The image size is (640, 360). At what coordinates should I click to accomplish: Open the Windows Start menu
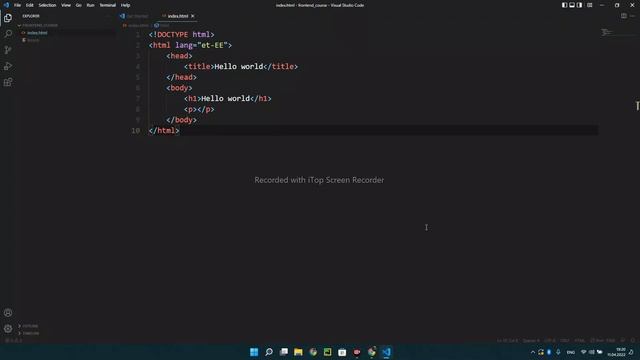point(254,352)
